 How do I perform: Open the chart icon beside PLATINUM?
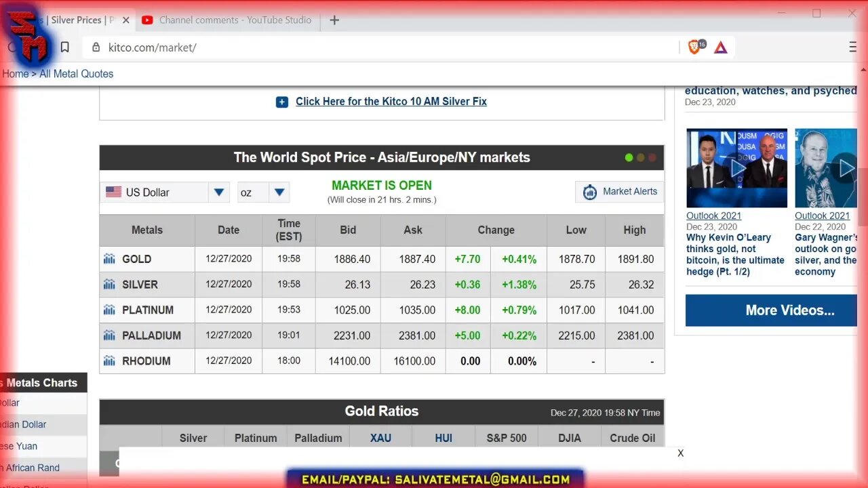point(109,310)
